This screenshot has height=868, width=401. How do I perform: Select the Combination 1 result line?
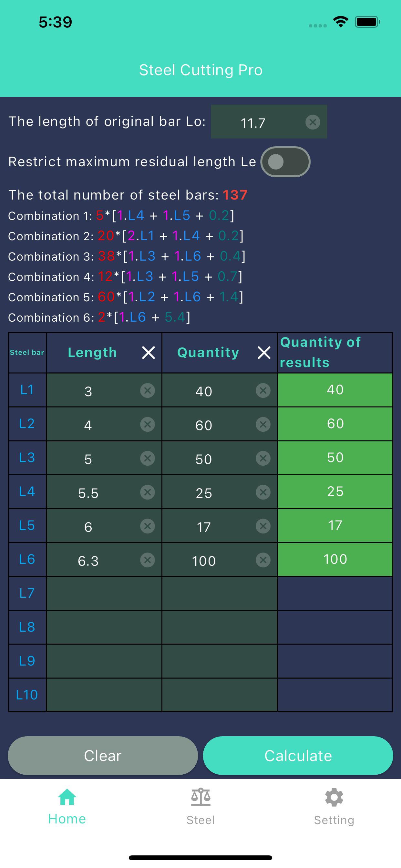121,216
